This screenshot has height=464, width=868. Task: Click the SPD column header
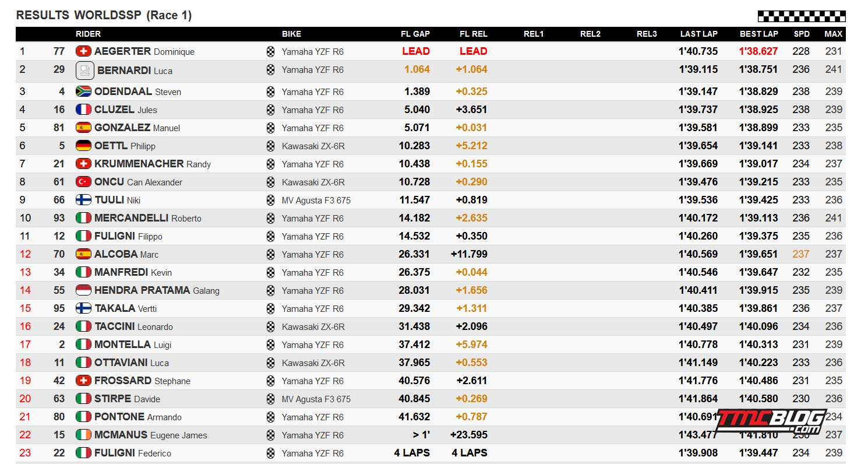pyautogui.click(x=802, y=34)
